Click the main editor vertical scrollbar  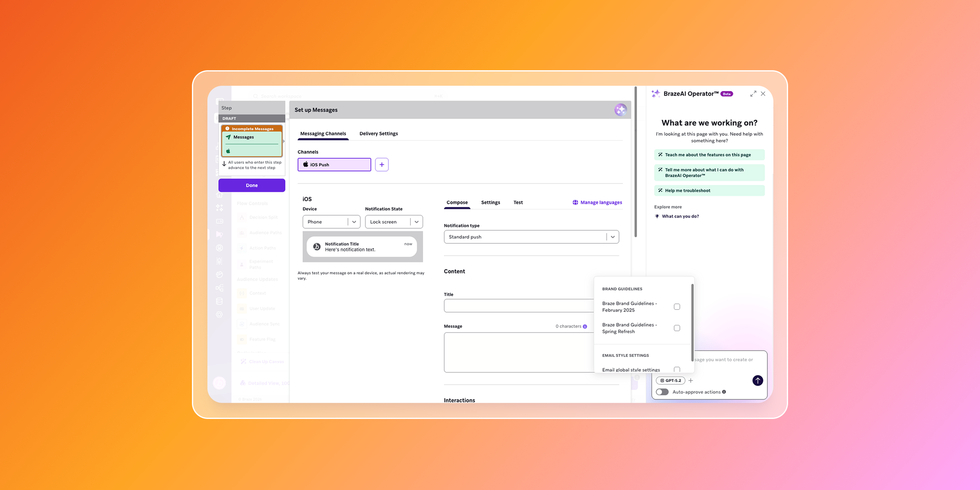(635, 162)
